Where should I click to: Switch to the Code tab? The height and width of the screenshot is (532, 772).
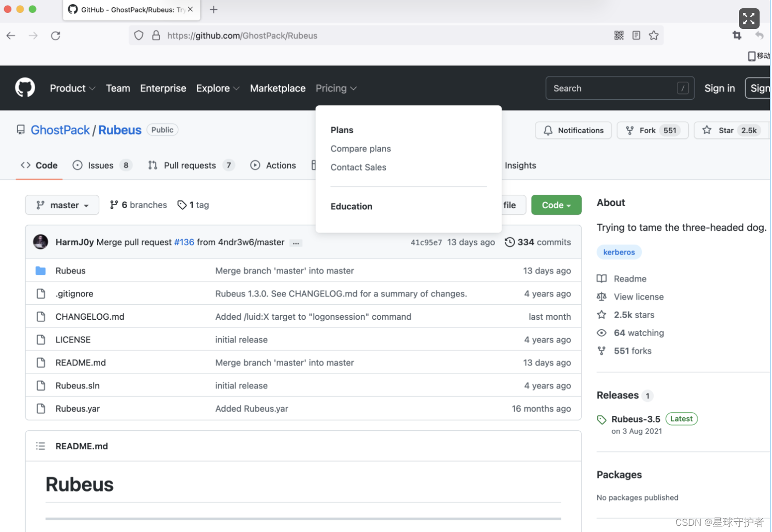(x=39, y=165)
